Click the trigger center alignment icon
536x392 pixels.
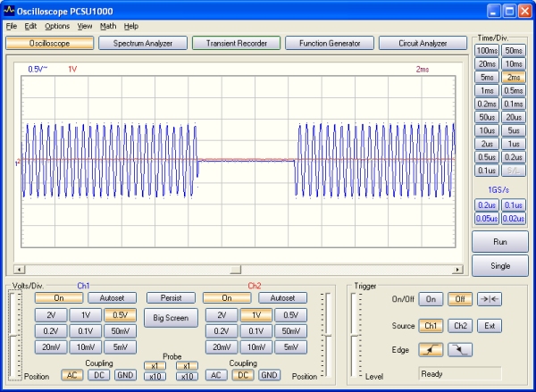[x=489, y=300]
